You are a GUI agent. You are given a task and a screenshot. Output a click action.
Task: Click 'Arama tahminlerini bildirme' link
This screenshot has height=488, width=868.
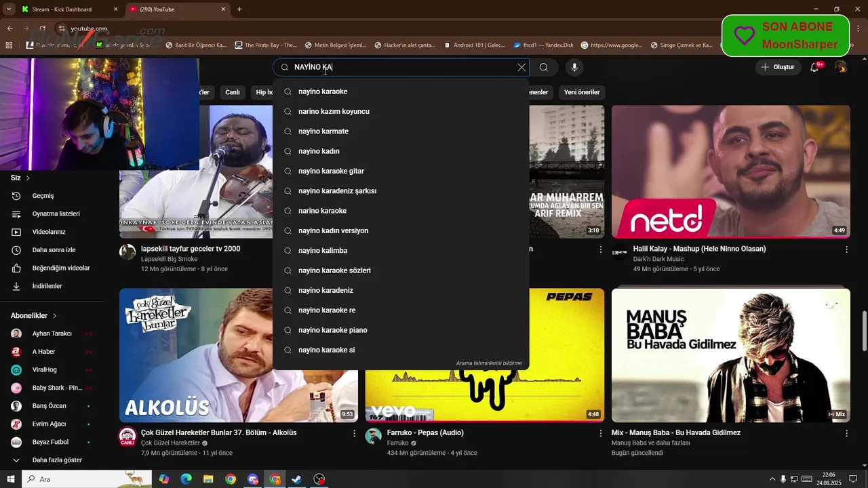click(x=489, y=363)
